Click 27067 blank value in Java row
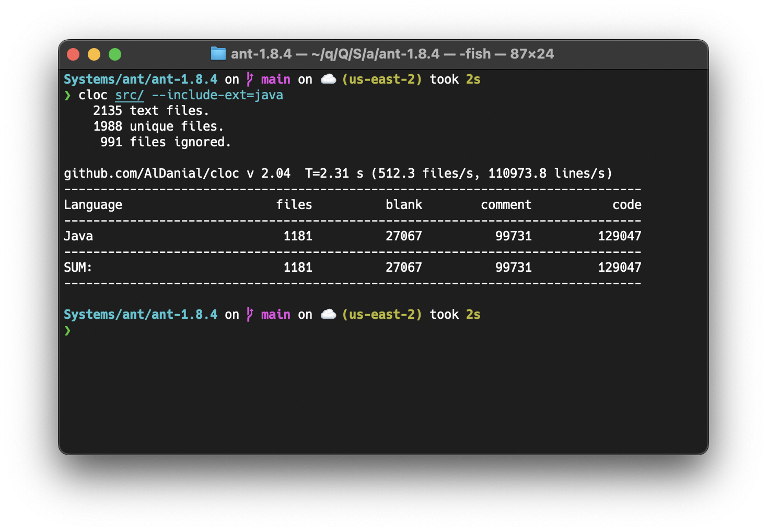 tap(404, 236)
